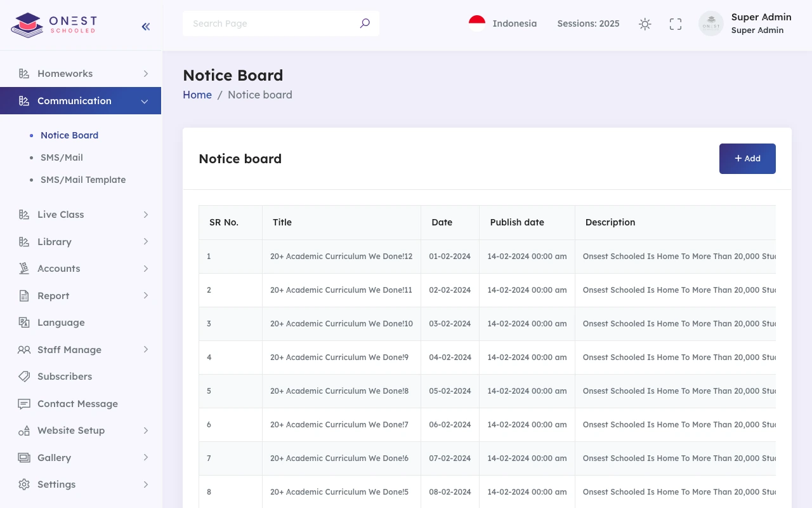This screenshot has height=508, width=812.
Task: Follow the Home breadcrumb link
Action: pyautogui.click(x=197, y=95)
